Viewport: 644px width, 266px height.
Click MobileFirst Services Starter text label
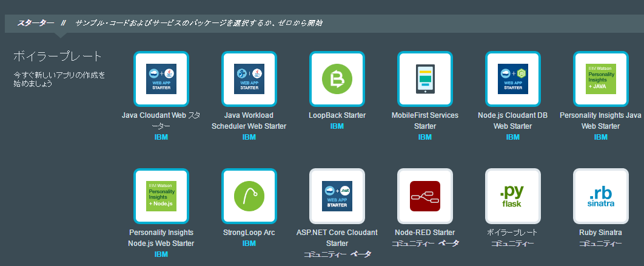click(424, 120)
